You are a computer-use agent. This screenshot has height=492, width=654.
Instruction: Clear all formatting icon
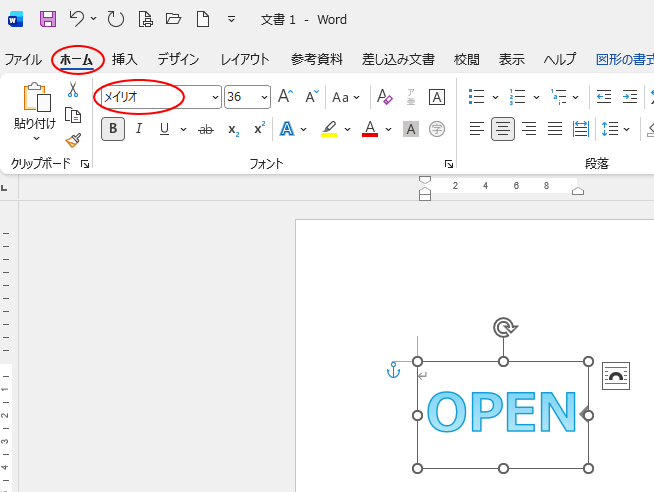point(385,97)
